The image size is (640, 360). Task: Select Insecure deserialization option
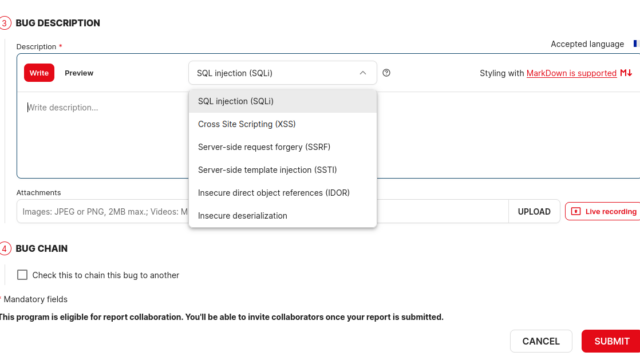coord(282,216)
